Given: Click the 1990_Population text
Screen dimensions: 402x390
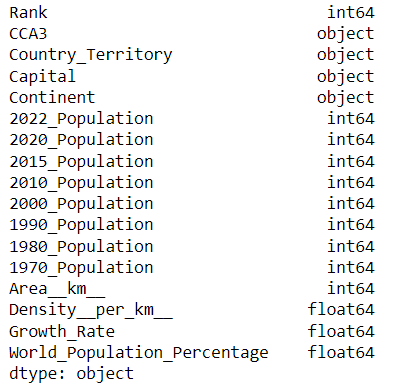Looking at the screenshot, I should [x=81, y=225].
